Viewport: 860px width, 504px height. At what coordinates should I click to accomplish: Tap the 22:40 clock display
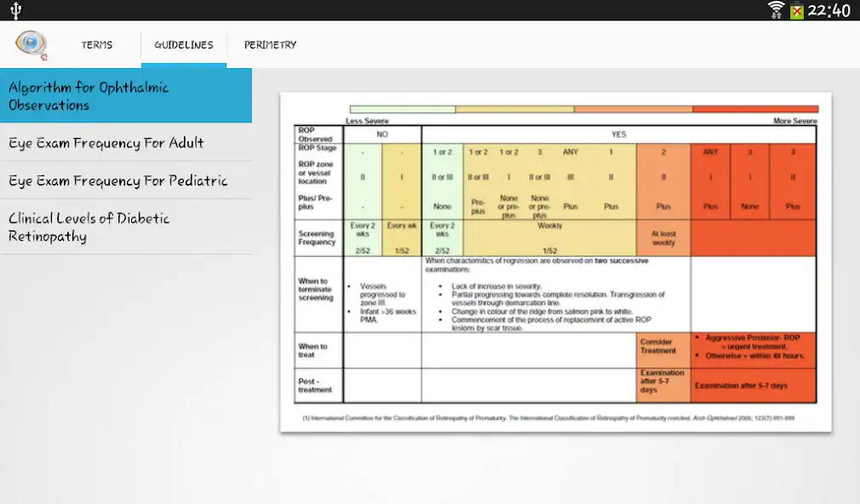pos(828,10)
